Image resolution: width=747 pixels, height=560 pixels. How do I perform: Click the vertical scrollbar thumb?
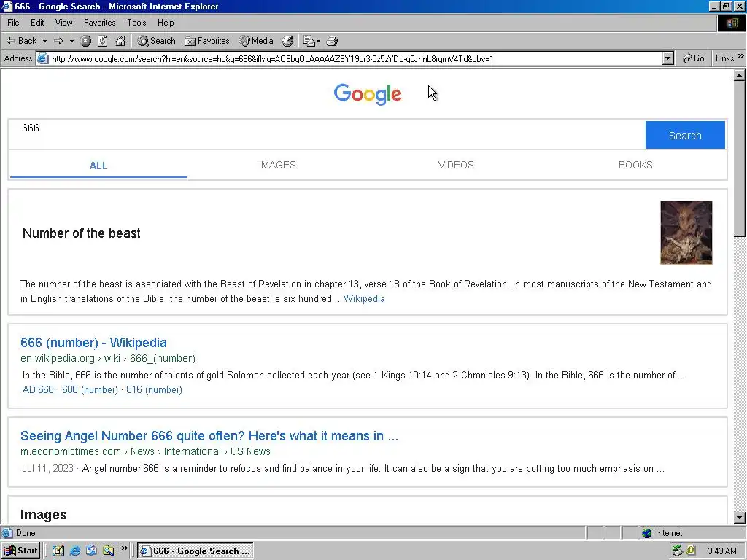pos(740,158)
